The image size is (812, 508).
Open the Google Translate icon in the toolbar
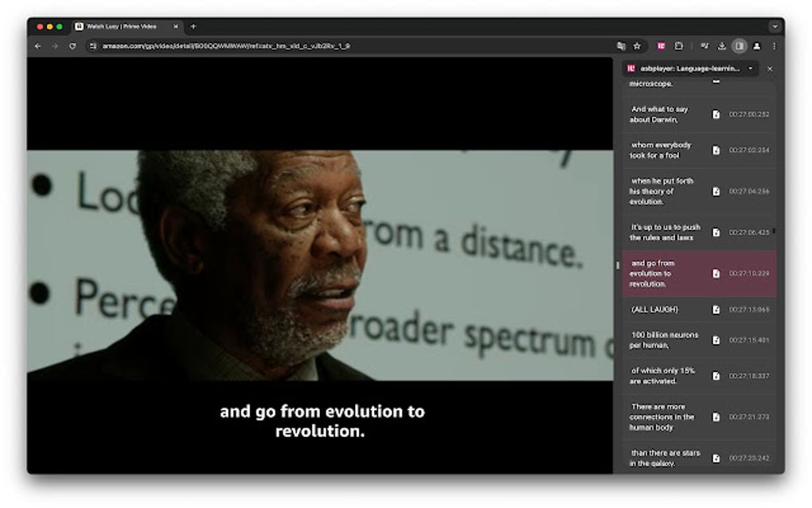(622, 45)
